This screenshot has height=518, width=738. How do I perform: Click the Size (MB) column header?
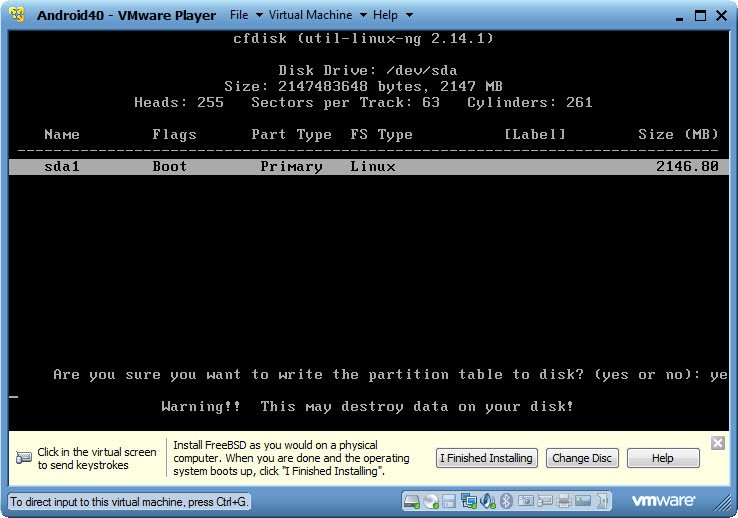678,135
